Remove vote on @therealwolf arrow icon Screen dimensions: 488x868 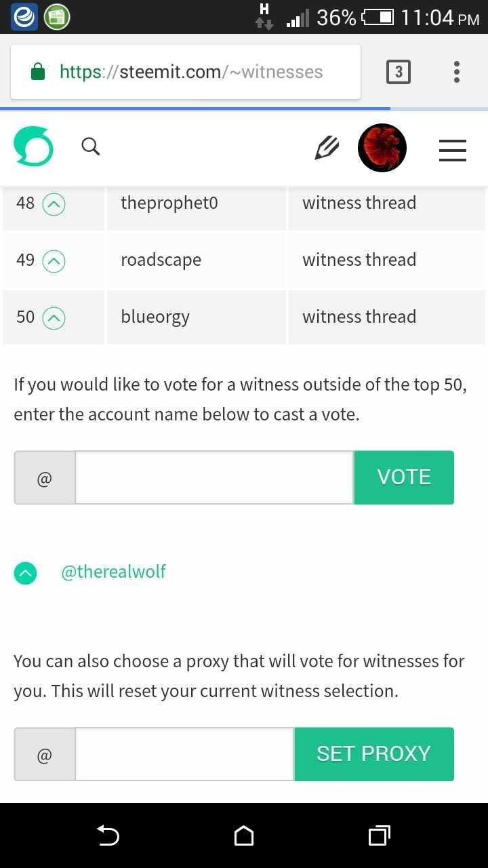25,573
